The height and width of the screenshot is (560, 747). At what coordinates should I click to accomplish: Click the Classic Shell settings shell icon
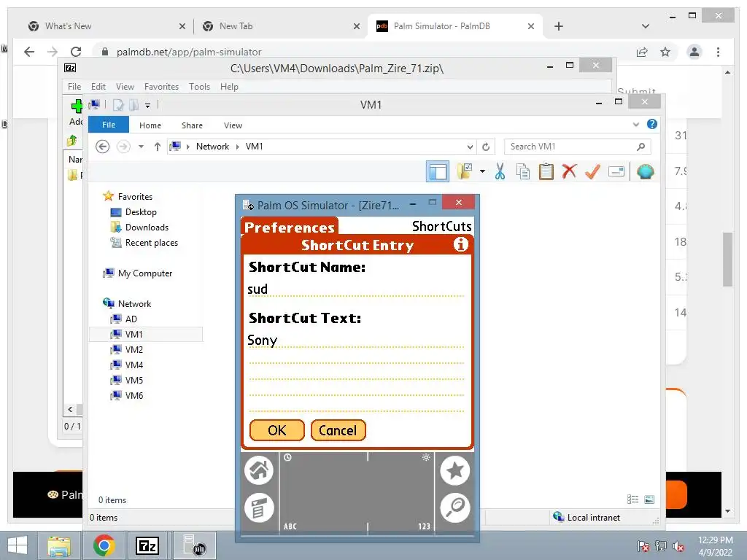pos(645,171)
